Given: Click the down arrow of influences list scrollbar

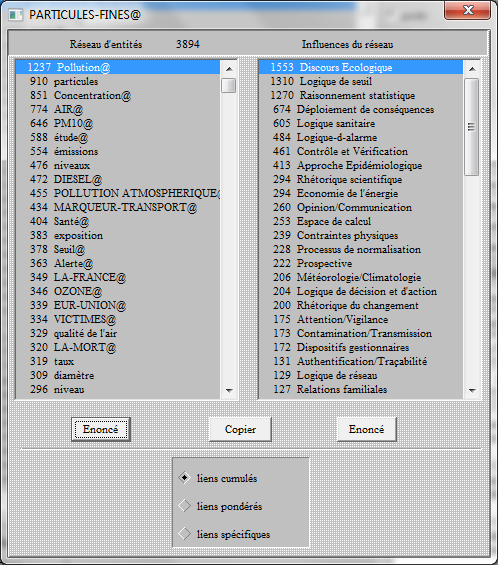Looking at the screenshot, I should tap(472, 390).
